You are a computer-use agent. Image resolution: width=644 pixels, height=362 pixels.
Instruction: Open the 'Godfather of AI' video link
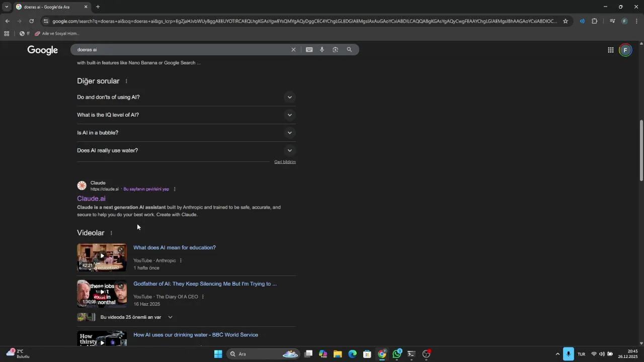[x=205, y=284]
